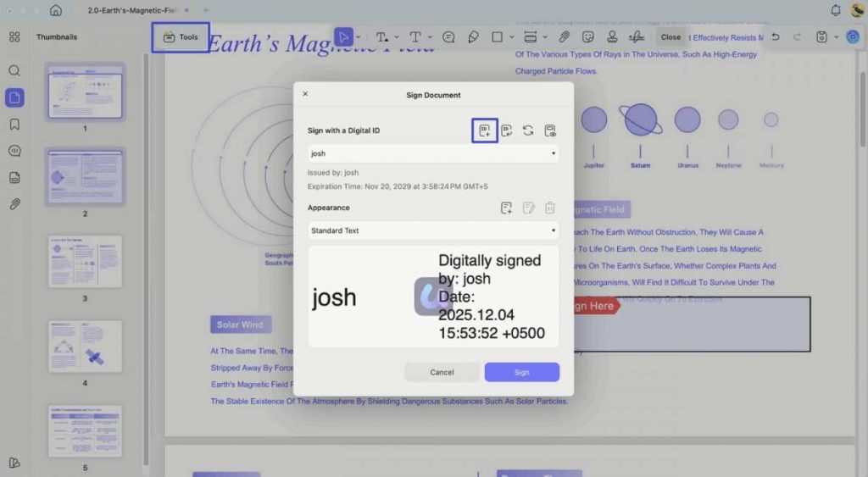
Task: Expand the josh Digital ID dropdown
Action: [554, 153]
